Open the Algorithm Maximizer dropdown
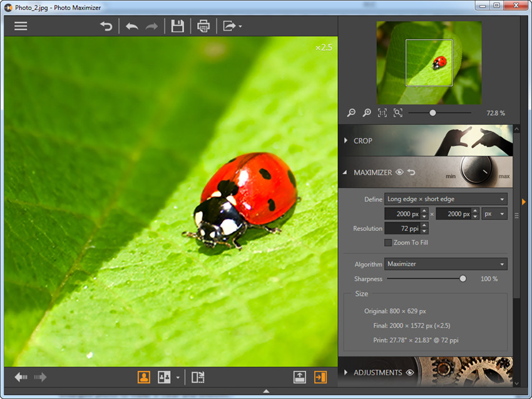 pos(446,264)
